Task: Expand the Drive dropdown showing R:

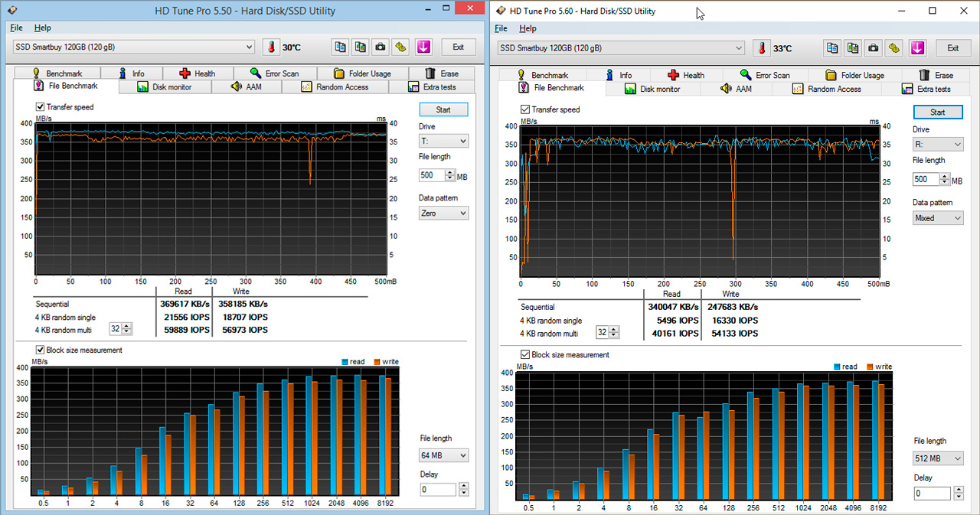Action: pyautogui.click(x=937, y=145)
